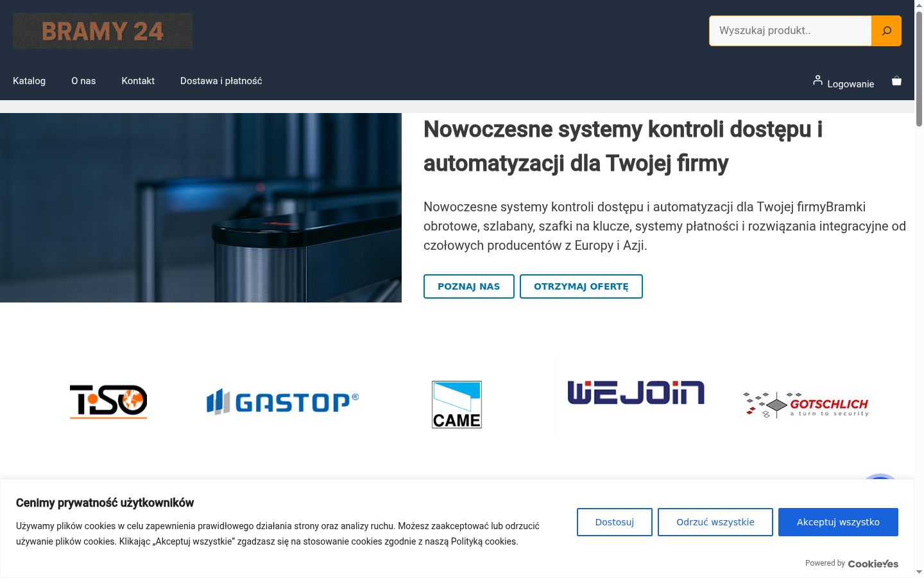Open the shopping basket icon
Image resolution: width=924 pixels, height=578 pixels.
click(896, 81)
